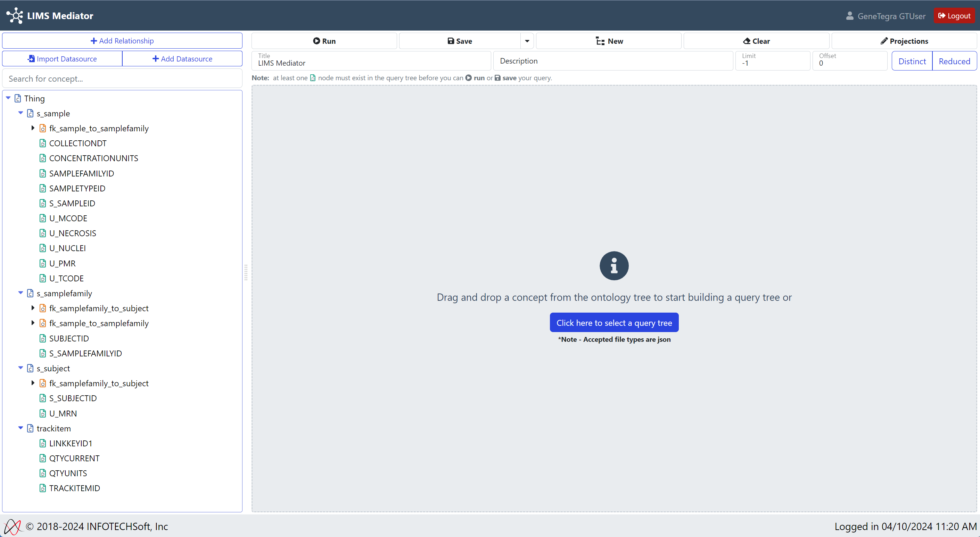This screenshot has height=537, width=980.
Task: Collapse the s_samplefamily tree node
Action: 20,293
